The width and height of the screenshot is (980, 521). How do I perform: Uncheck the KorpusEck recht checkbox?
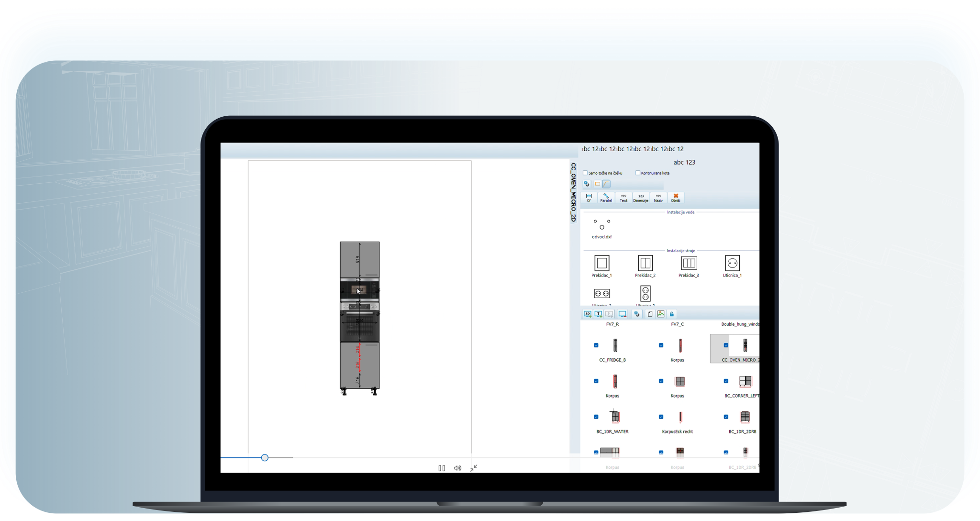661,417
